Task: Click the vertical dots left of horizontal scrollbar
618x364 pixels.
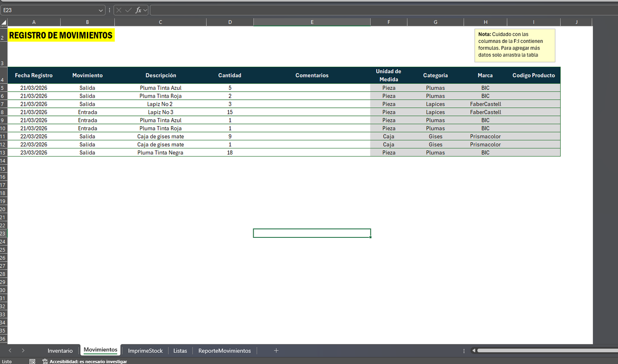Action: pos(464,351)
